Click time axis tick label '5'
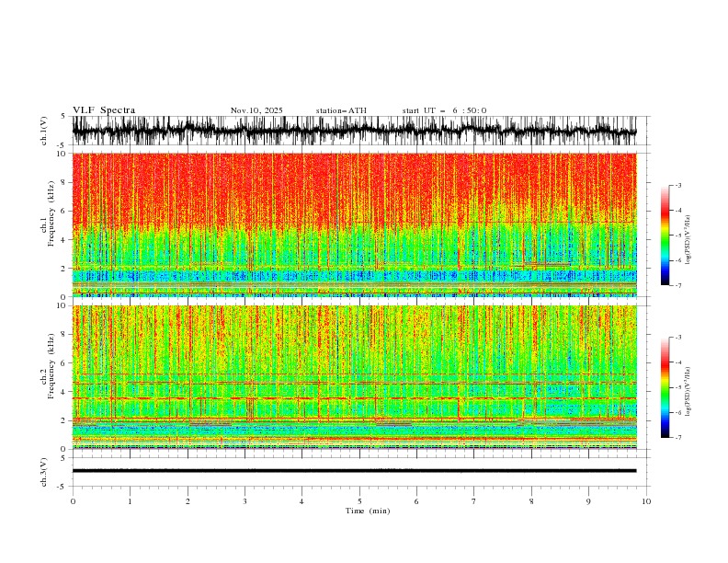Screen dimensions: 728x563 click(x=359, y=501)
